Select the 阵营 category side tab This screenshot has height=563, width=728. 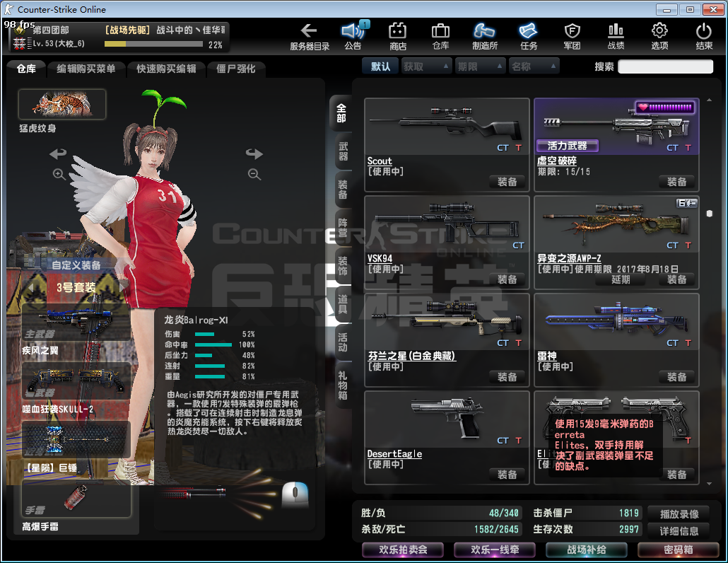pos(343,228)
